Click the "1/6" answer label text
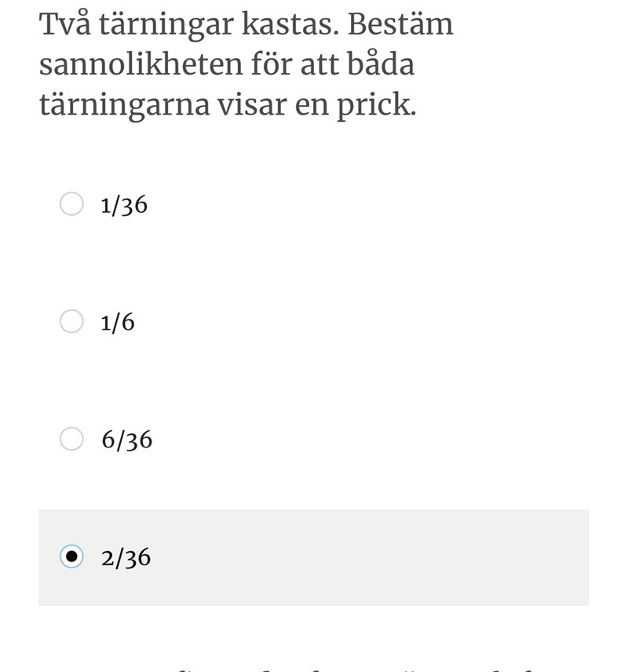 click(x=118, y=323)
